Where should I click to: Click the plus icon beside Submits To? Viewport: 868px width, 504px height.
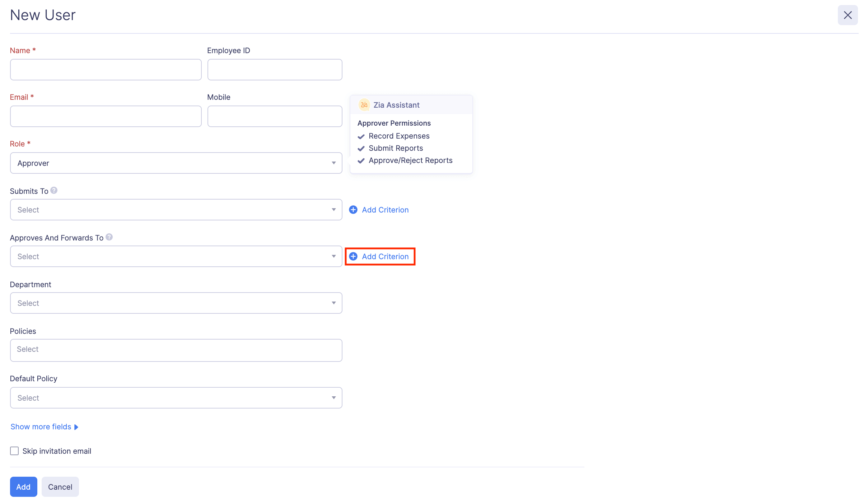(x=353, y=209)
